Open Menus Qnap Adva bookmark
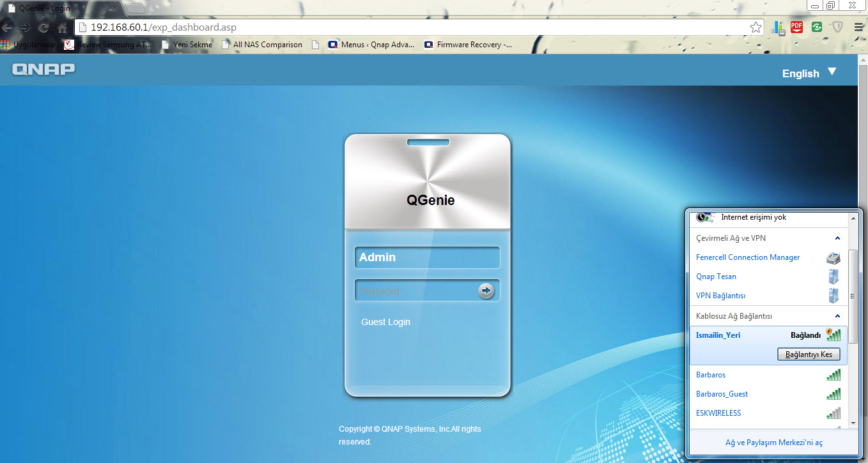The image size is (868, 463). (371, 45)
